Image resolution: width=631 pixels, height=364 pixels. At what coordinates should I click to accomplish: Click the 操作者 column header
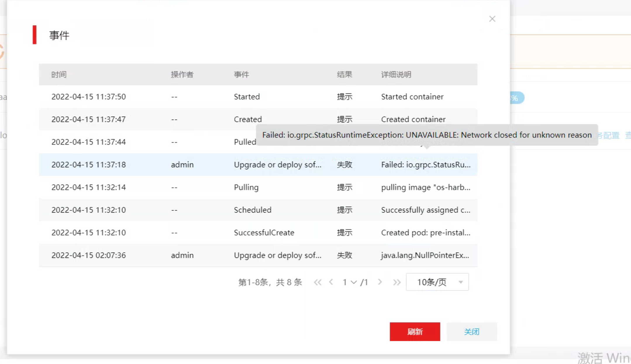coord(182,75)
